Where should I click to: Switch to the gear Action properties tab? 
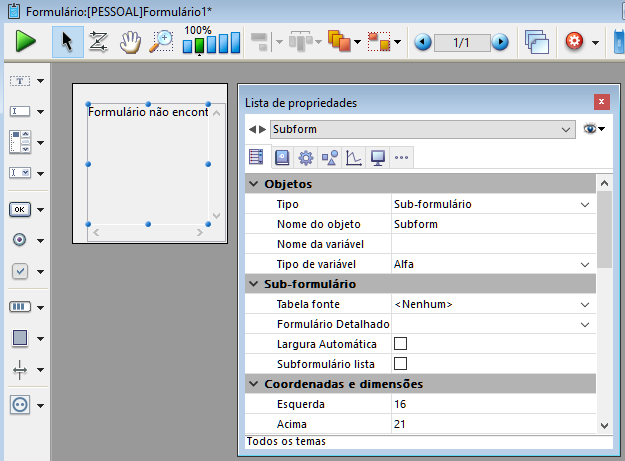[306, 157]
